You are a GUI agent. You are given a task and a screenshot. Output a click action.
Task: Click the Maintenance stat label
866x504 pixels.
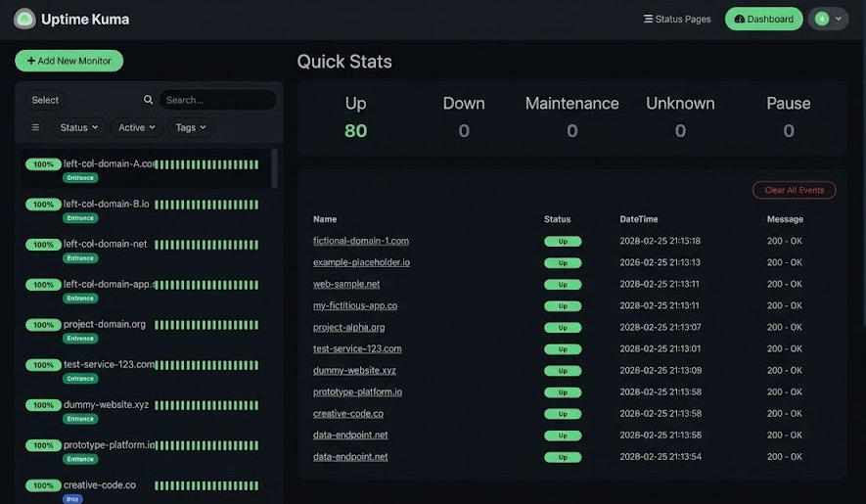point(572,104)
